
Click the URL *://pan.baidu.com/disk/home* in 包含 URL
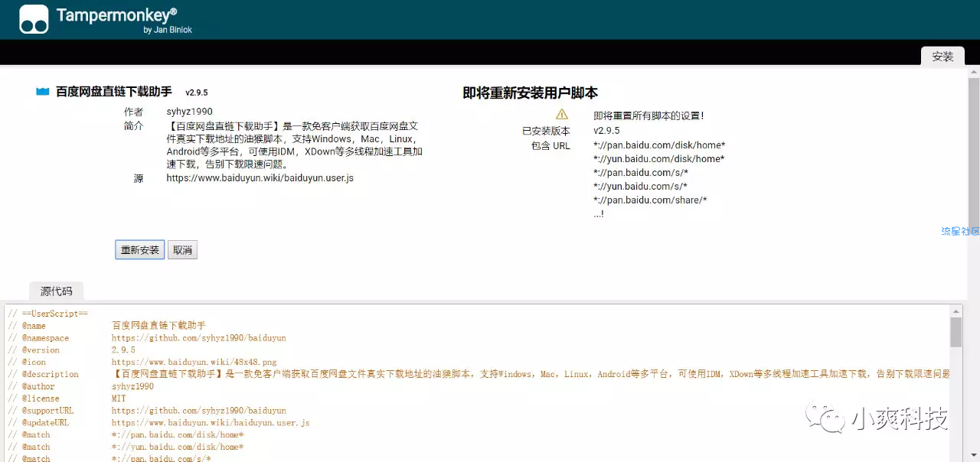click(x=659, y=145)
